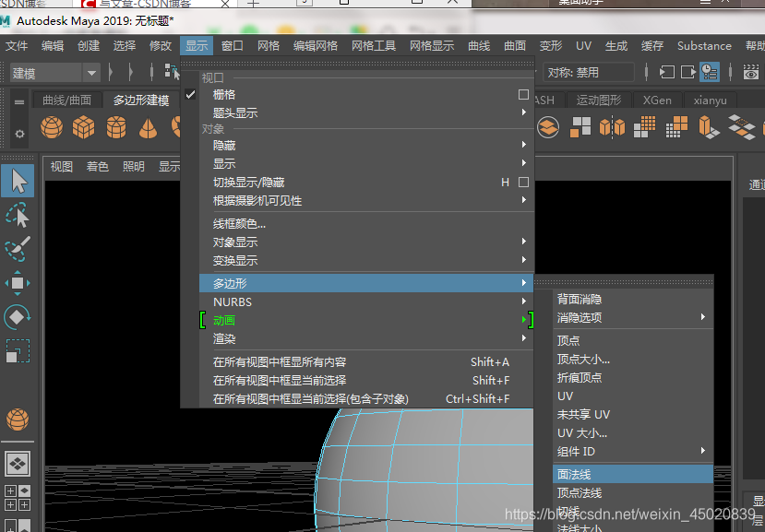Image resolution: width=765 pixels, height=532 pixels.
Task: Open the 对称: 禁用 symmetry dropdown
Action: tap(590, 73)
